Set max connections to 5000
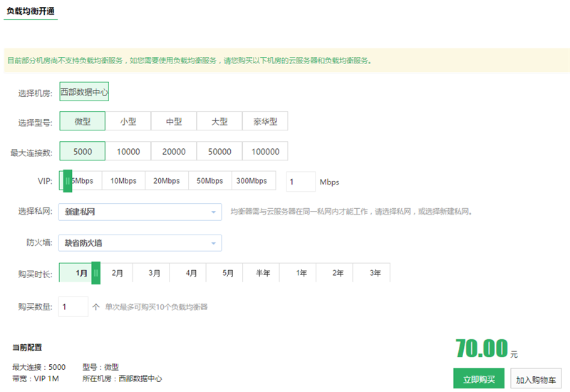 click(x=83, y=151)
